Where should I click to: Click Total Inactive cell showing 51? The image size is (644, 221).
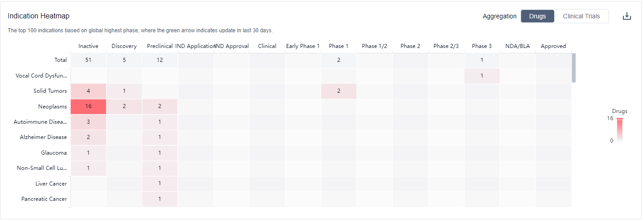pos(88,60)
